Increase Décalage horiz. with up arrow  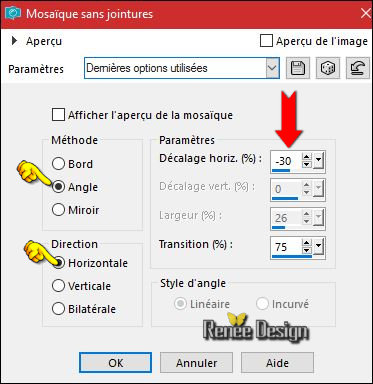pyautogui.click(x=307, y=157)
